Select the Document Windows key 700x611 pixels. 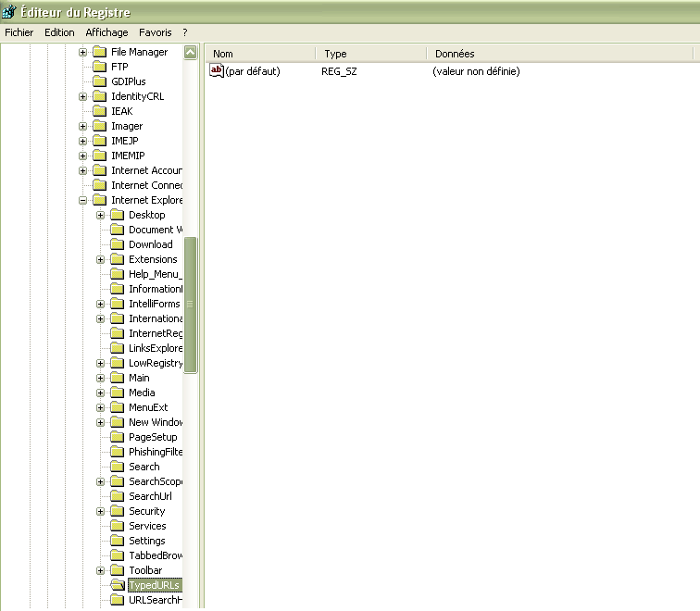coord(156,230)
